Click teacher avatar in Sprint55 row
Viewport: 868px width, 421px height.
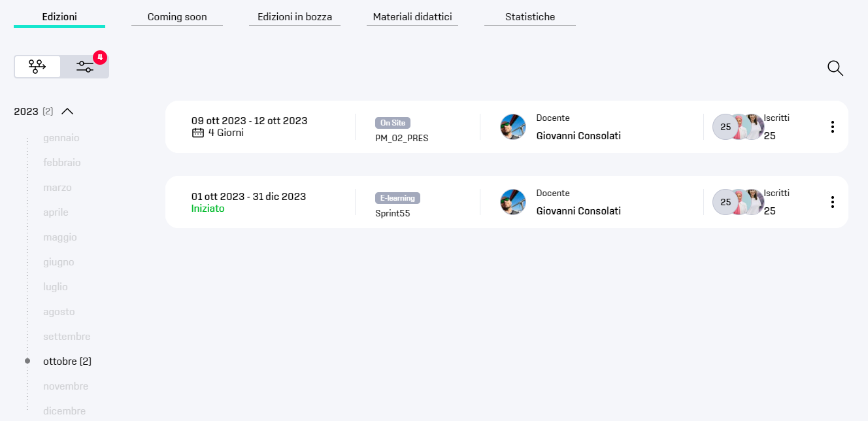(x=513, y=202)
